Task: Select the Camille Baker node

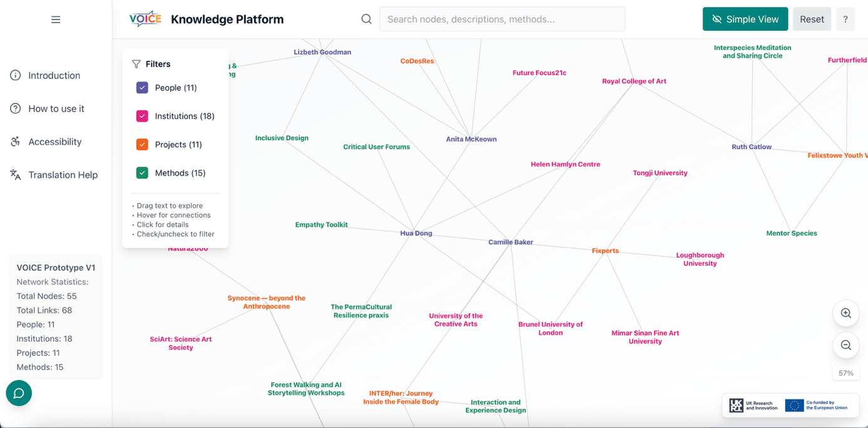Action: (x=510, y=242)
